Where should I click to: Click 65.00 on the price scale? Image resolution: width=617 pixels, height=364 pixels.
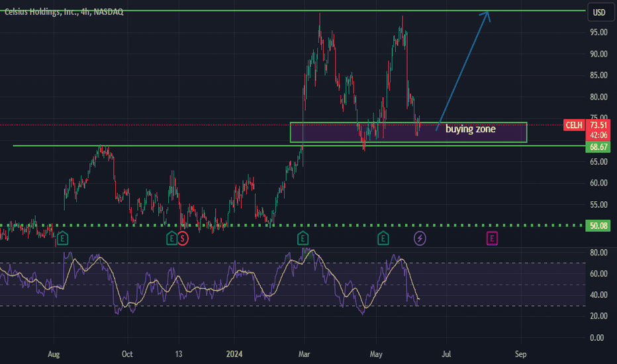tap(598, 161)
